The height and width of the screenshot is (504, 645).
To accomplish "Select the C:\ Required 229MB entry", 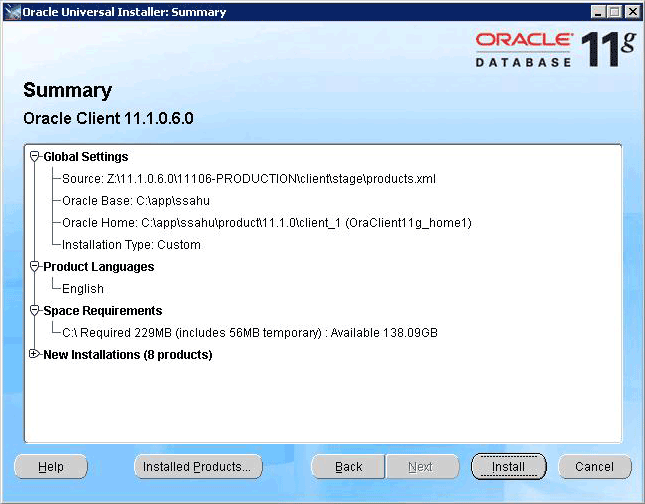I will click(250, 333).
